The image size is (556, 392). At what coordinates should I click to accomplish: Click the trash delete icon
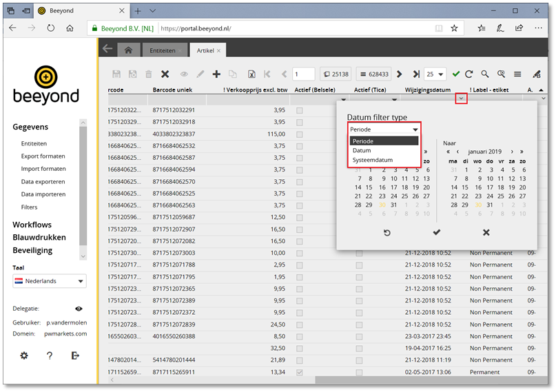tap(149, 74)
